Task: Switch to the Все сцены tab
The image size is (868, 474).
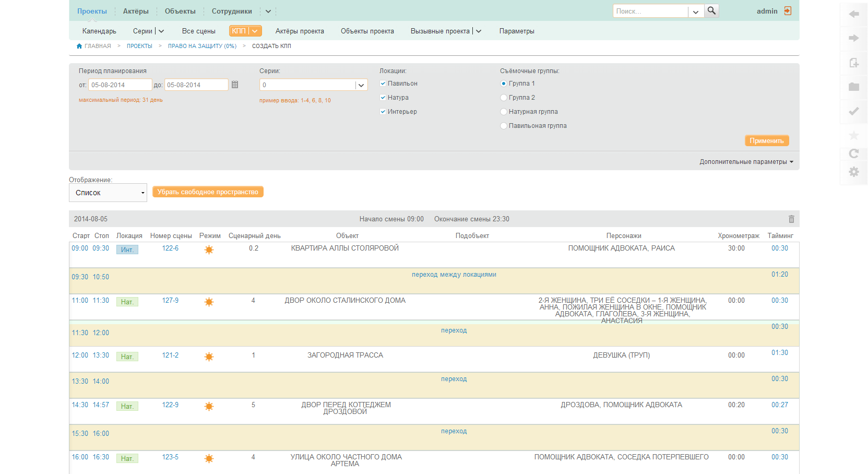Action: click(199, 31)
